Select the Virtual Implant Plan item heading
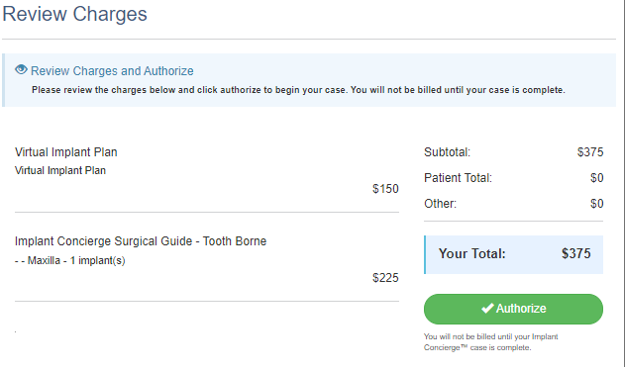 coord(66,152)
